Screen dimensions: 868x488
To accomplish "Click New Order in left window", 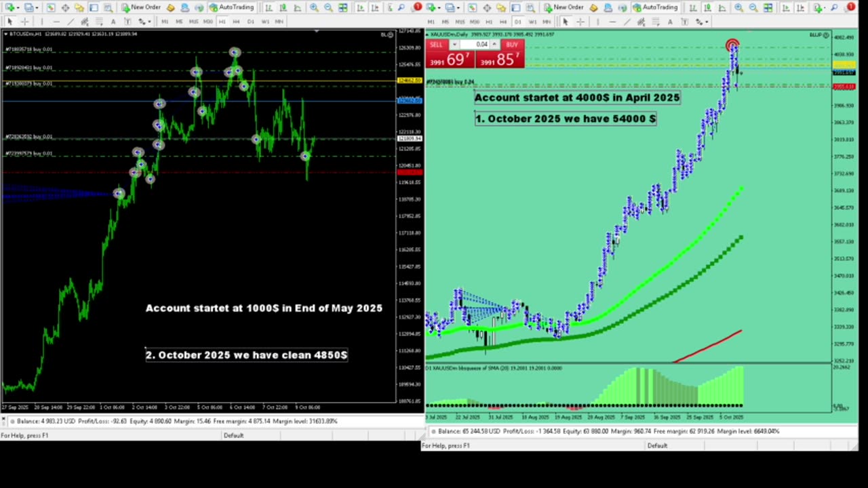I will (141, 7).
